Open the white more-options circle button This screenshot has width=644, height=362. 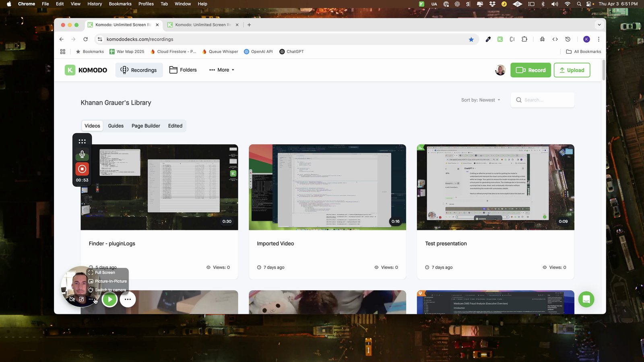point(128,299)
